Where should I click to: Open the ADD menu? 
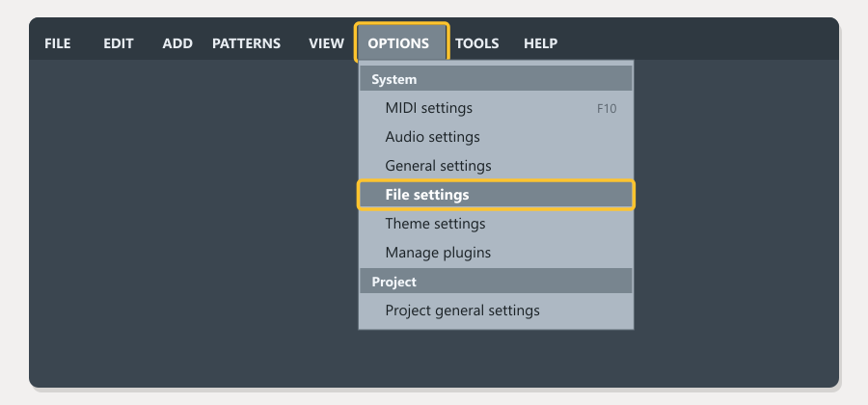pos(177,43)
